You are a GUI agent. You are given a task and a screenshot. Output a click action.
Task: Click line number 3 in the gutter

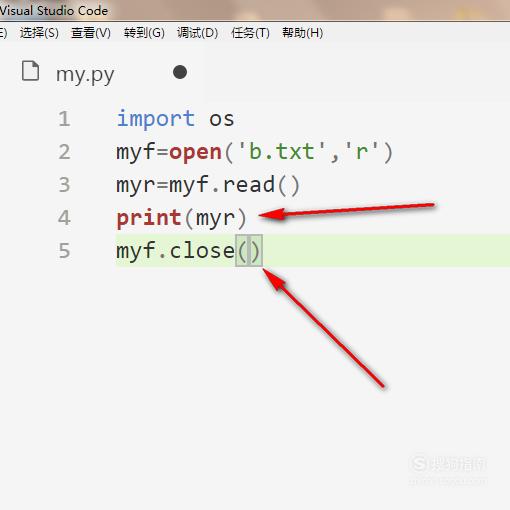64,185
